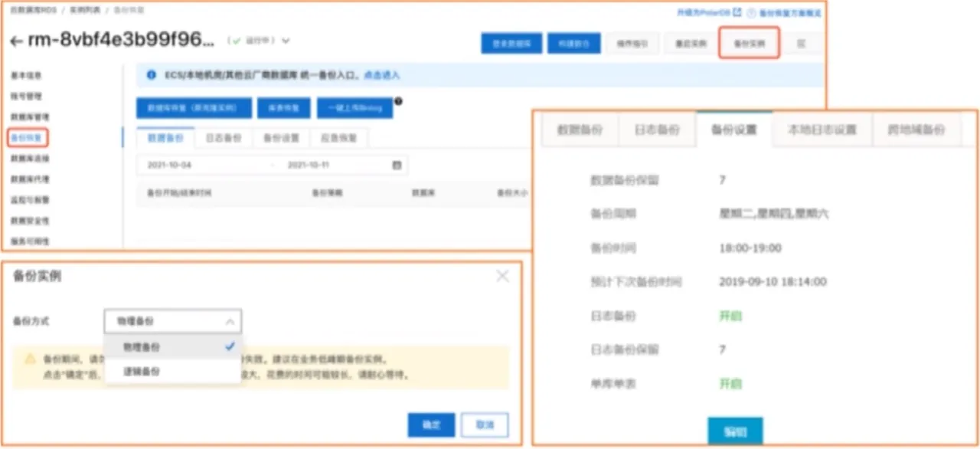Switch to 备份设置 tab in main window
Image resolution: width=980 pixels, height=449 pixels.
tap(280, 138)
